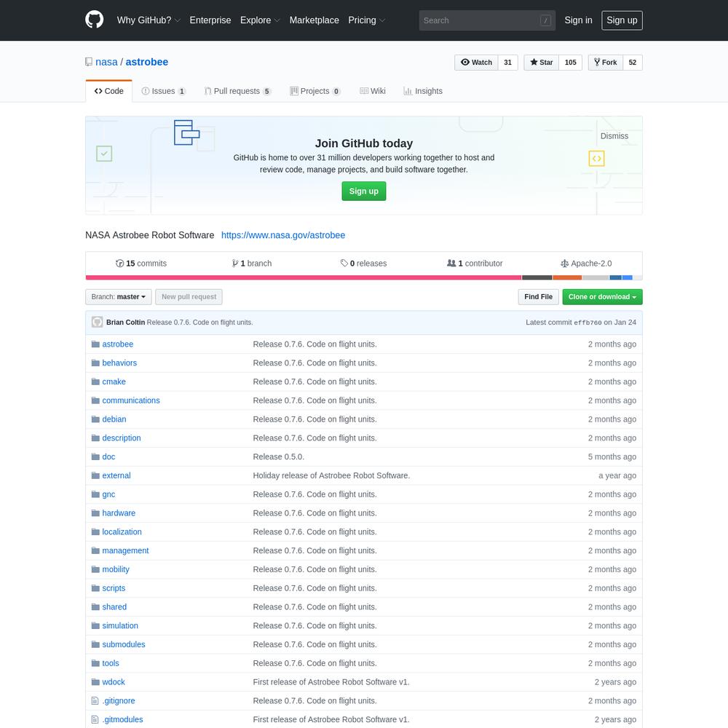This screenshot has height=728, width=728.
Task: Switch to the Issues tab
Action: click(x=163, y=91)
